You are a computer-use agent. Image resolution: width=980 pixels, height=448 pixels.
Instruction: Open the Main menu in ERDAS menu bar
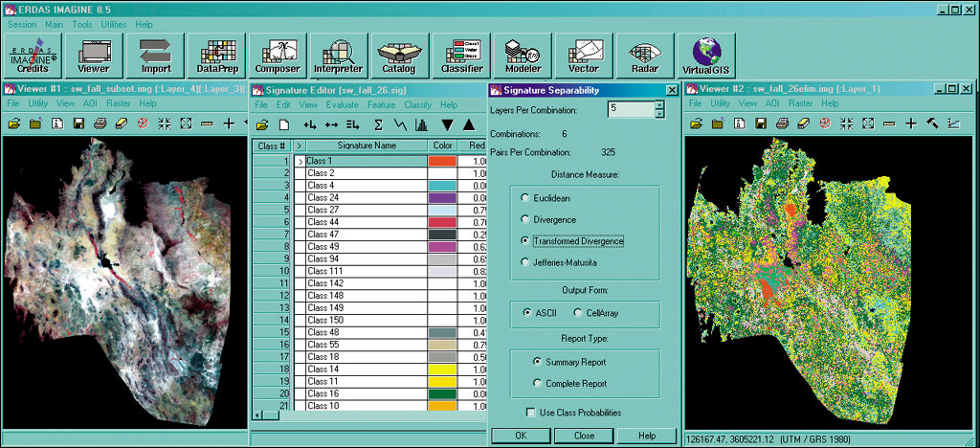click(54, 24)
